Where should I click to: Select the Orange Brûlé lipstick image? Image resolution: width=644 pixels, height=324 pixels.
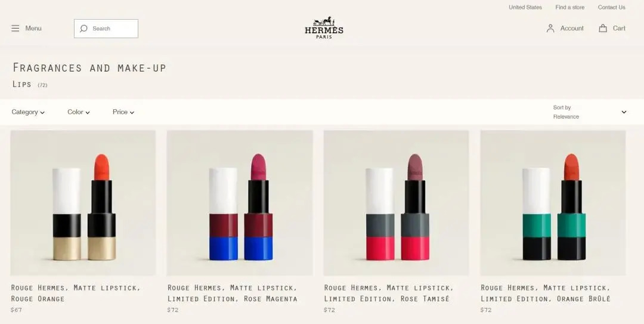pos(553,203)
